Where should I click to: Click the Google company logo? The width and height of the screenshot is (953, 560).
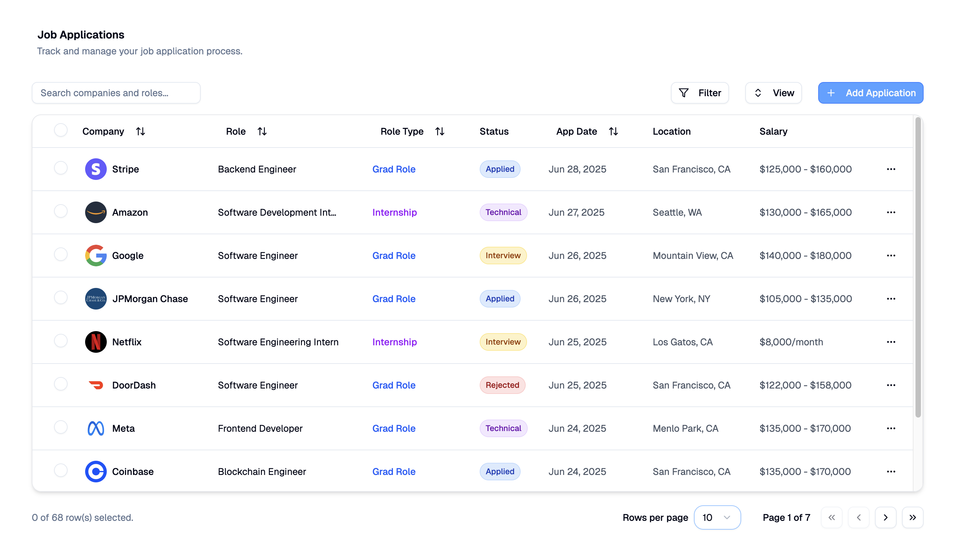pyautogui.click(x=96, y=256)
